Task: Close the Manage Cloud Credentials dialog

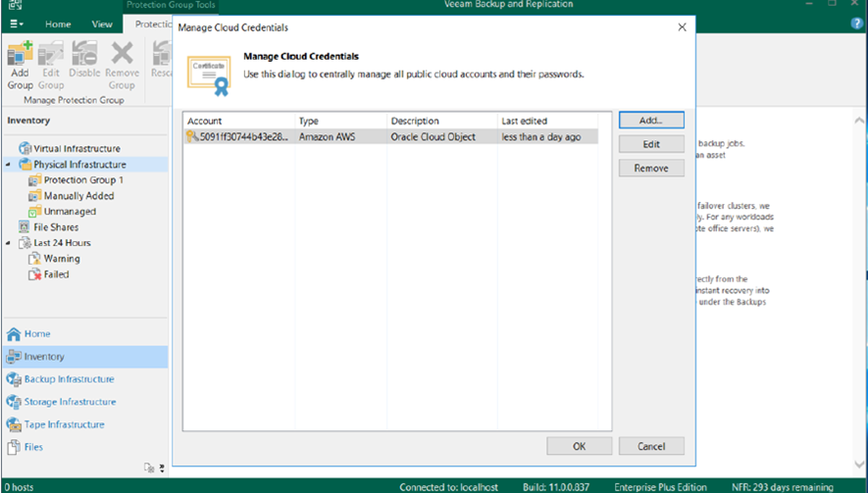Action: (x=682, y=27)
